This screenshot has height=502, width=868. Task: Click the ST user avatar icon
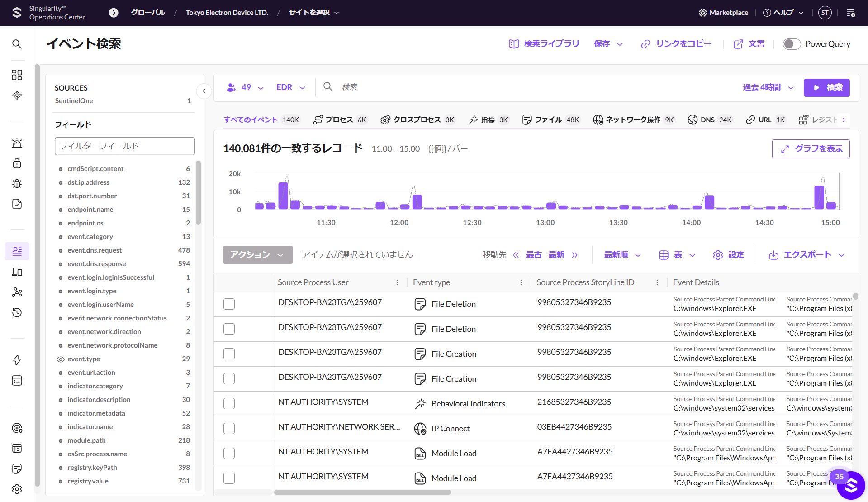click(825, 13)
